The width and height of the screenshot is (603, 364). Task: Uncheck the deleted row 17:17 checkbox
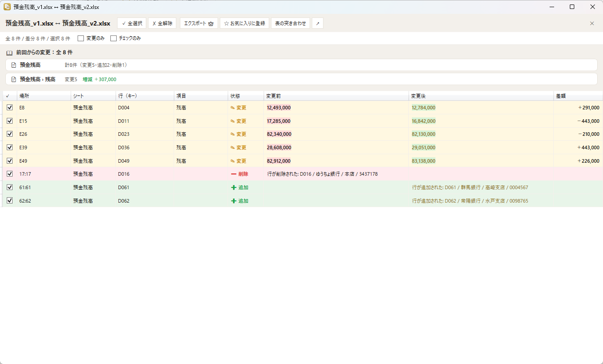9,174
